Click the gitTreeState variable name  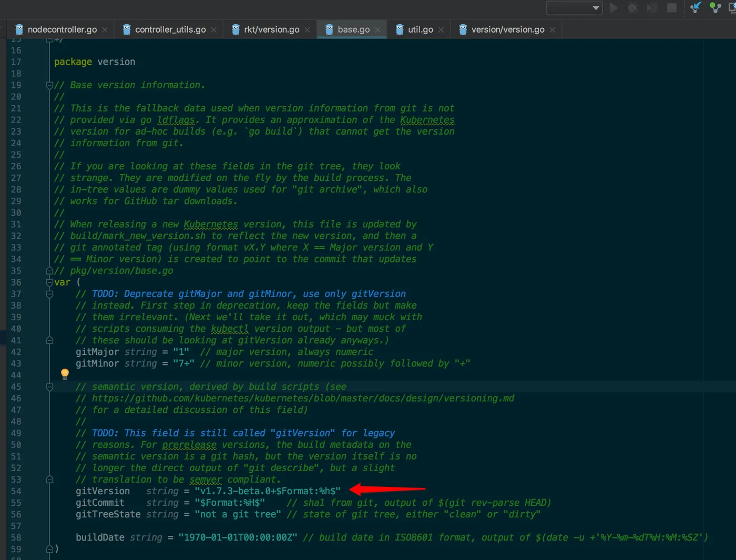pos(108,514)
